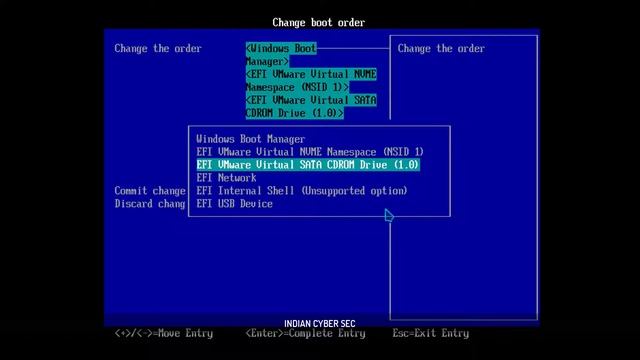Viewport: 640px width, 360px height.
Task: Click <+>/<->=Move Entry hint
Action: 164,333
